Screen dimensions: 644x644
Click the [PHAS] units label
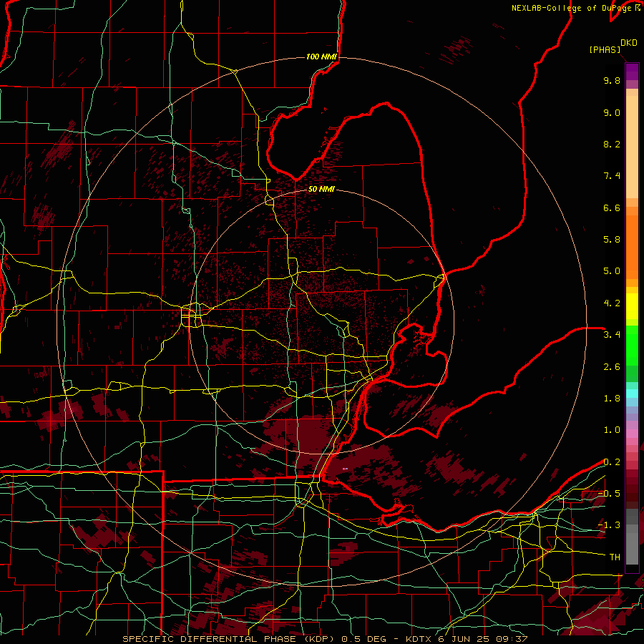click(605, 49)
